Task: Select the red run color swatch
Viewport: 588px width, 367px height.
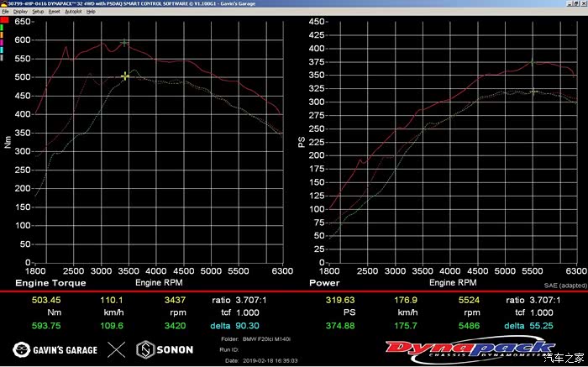Action: 3,22
